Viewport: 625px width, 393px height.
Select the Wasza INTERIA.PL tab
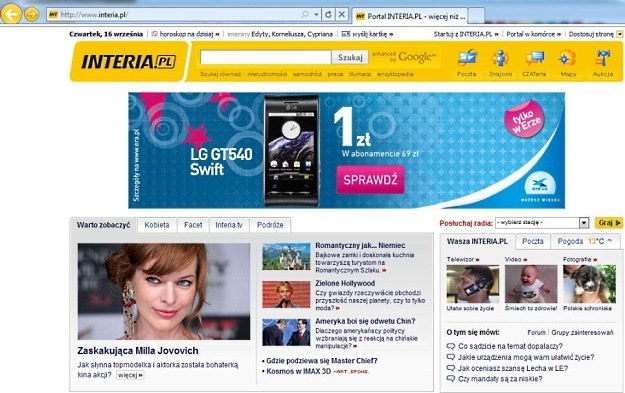pos(477,242)
